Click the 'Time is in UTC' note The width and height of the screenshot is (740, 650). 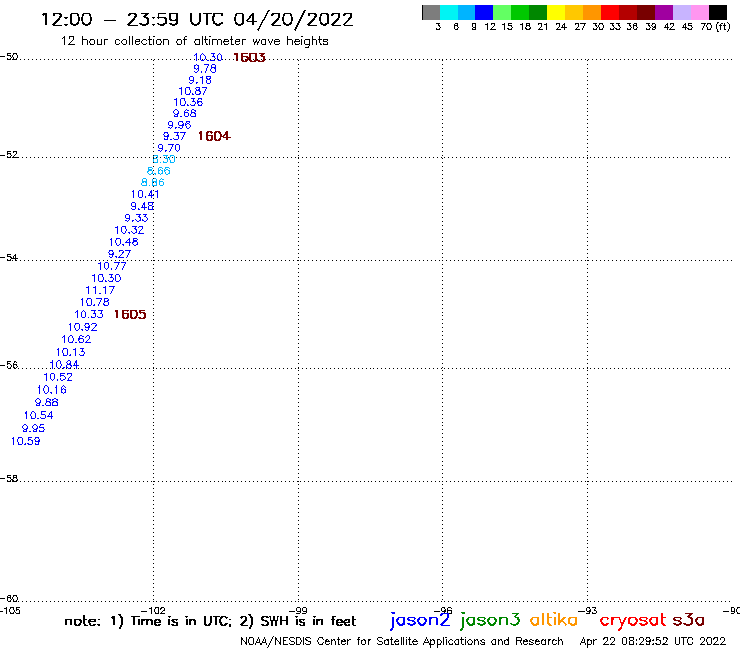181,621
